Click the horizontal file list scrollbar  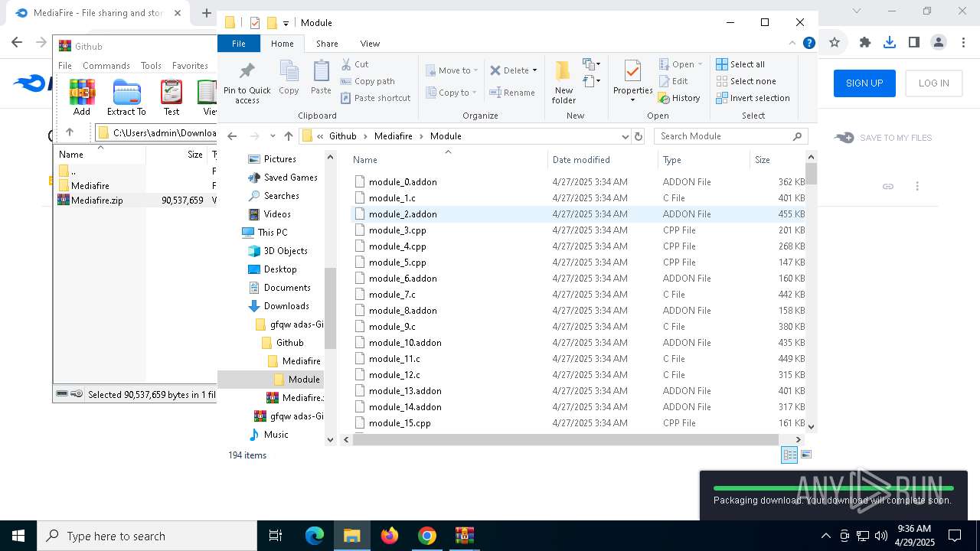click(566, 439)
